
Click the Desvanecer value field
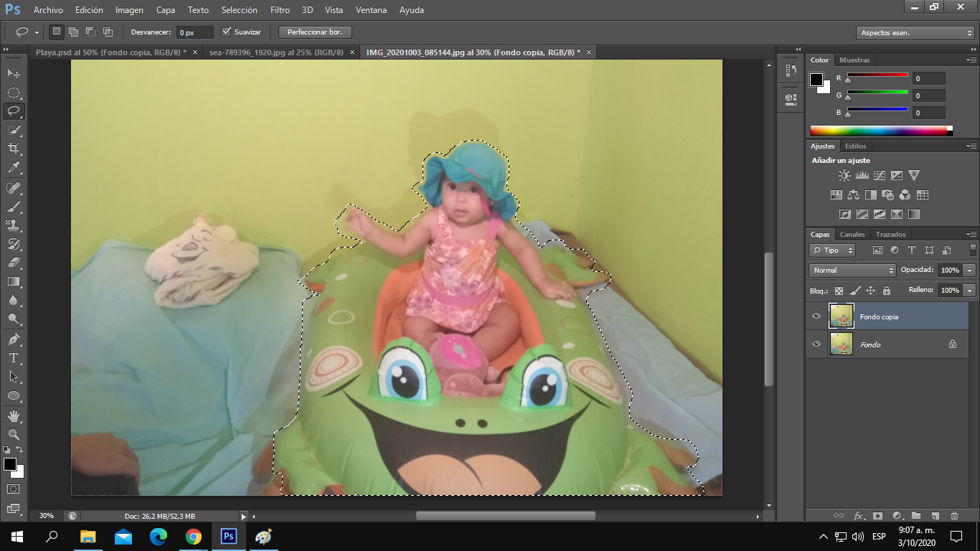tap(195, 32)
